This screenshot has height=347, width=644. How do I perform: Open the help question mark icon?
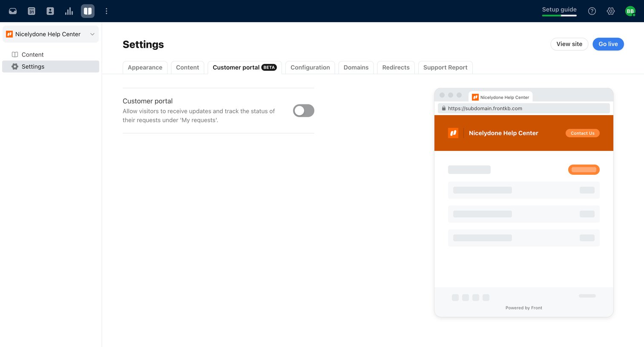click(592, 11)
